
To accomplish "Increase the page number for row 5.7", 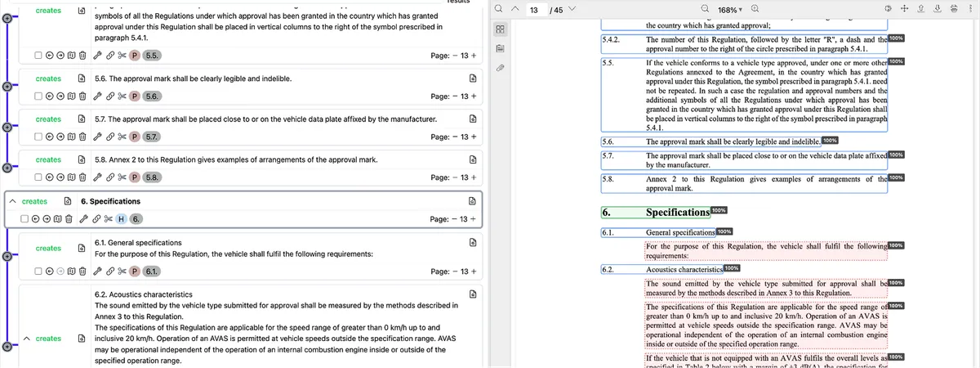I will 473,136.
